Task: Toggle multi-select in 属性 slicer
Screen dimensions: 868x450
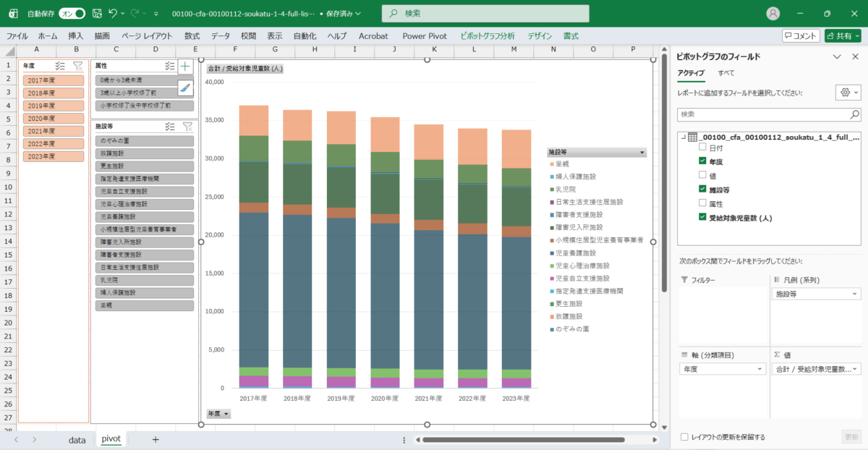Action: click(x=170, y=66)
